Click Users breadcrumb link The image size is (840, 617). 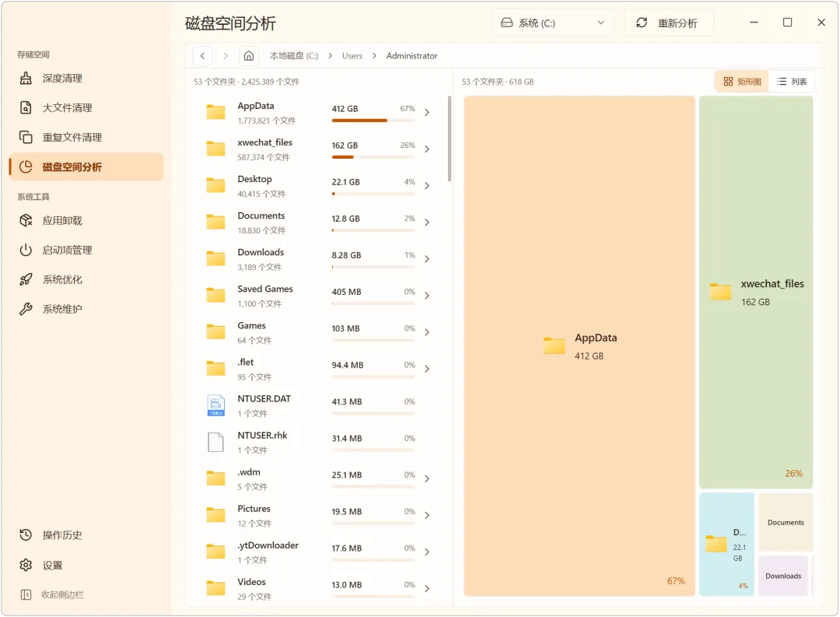coord(352,56)
